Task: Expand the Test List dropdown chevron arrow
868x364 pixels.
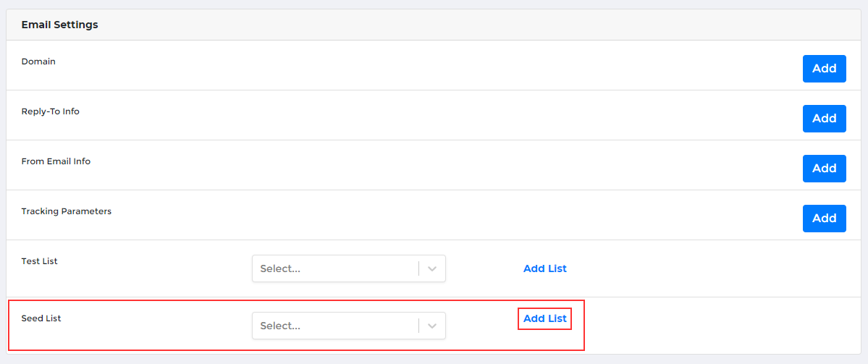Action: tap(432, 268)
